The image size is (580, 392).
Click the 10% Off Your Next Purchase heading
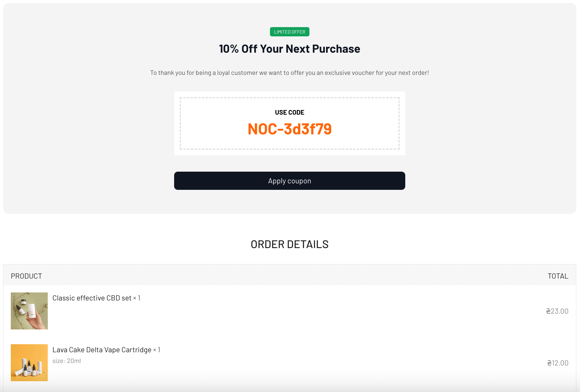click(x=289, y=49)
